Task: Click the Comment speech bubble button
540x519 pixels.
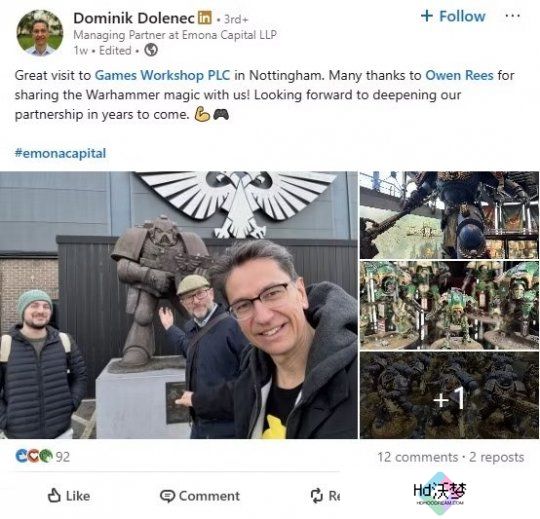Action: (200, 496)
